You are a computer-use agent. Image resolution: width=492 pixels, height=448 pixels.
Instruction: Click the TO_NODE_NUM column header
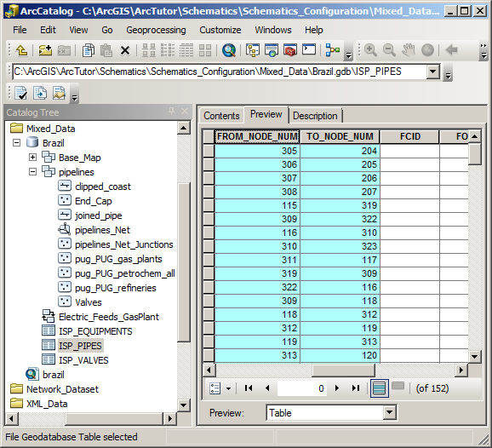[x=340, y=136]
